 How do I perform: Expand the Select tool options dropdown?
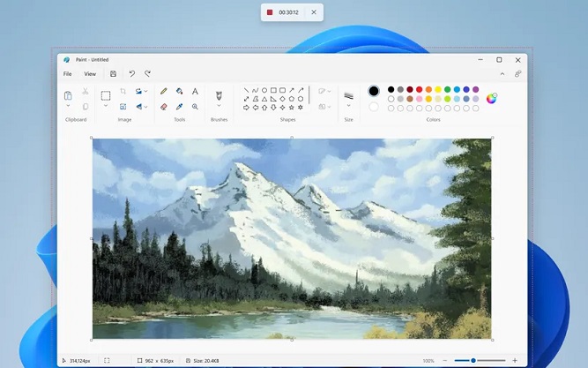[x=106, y=106]
